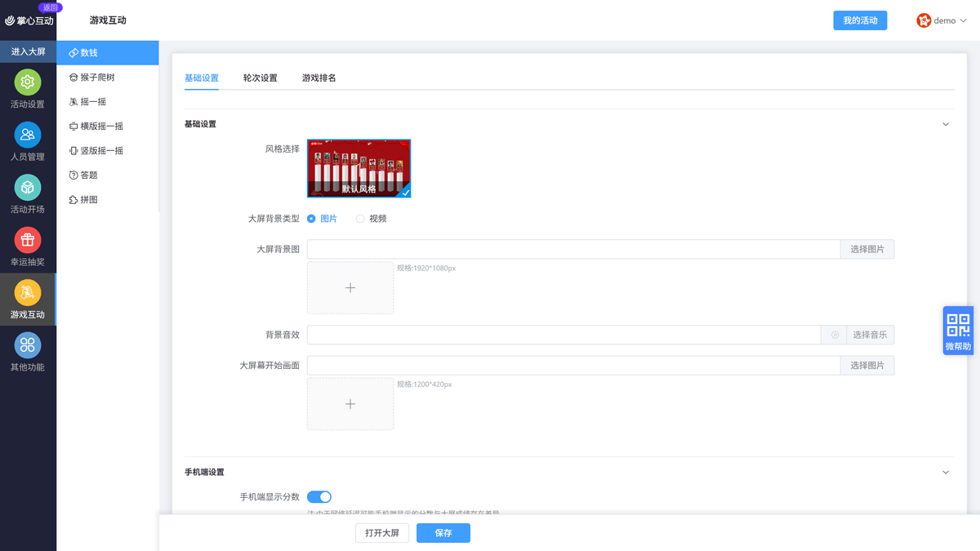Open the 幸运抽奖 gift icon
Screen dimensions: 980x551
(28, 240)
